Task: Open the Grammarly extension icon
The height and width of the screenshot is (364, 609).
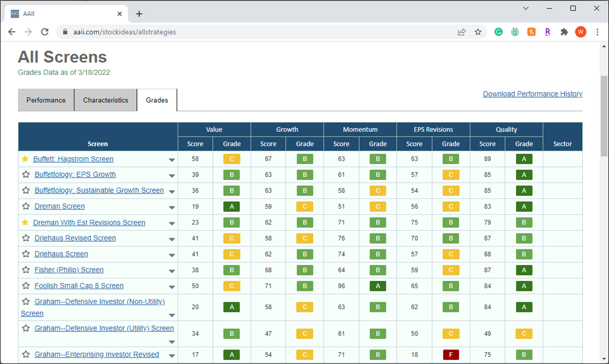Action: 498,32
